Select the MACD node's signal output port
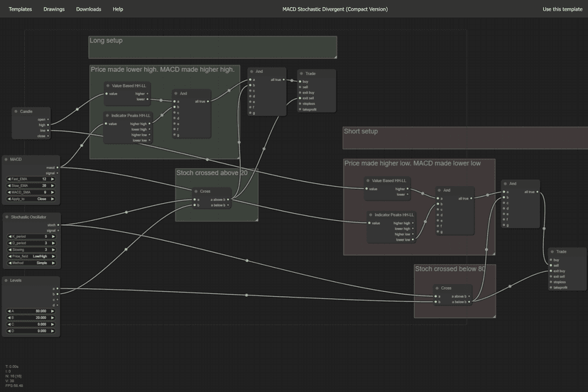 [58, 173]
